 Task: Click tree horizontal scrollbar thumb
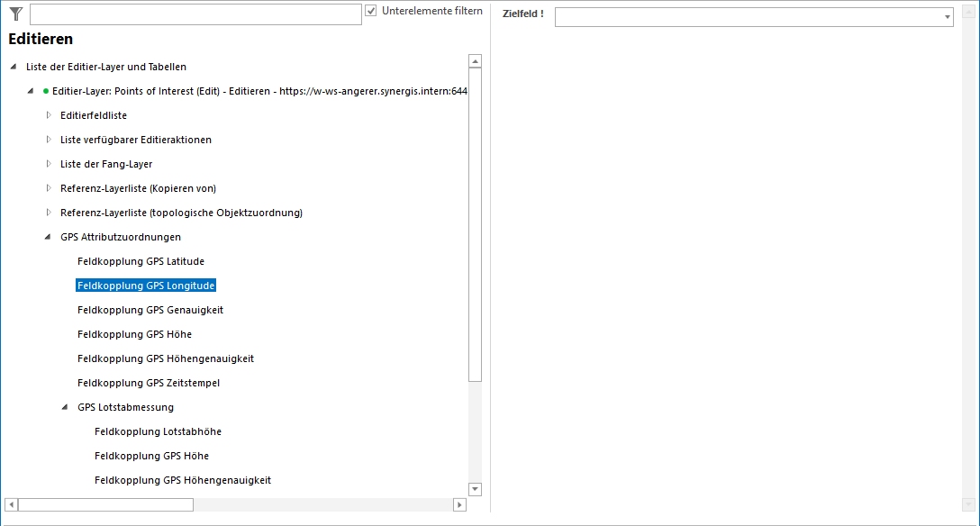point(105,504)
